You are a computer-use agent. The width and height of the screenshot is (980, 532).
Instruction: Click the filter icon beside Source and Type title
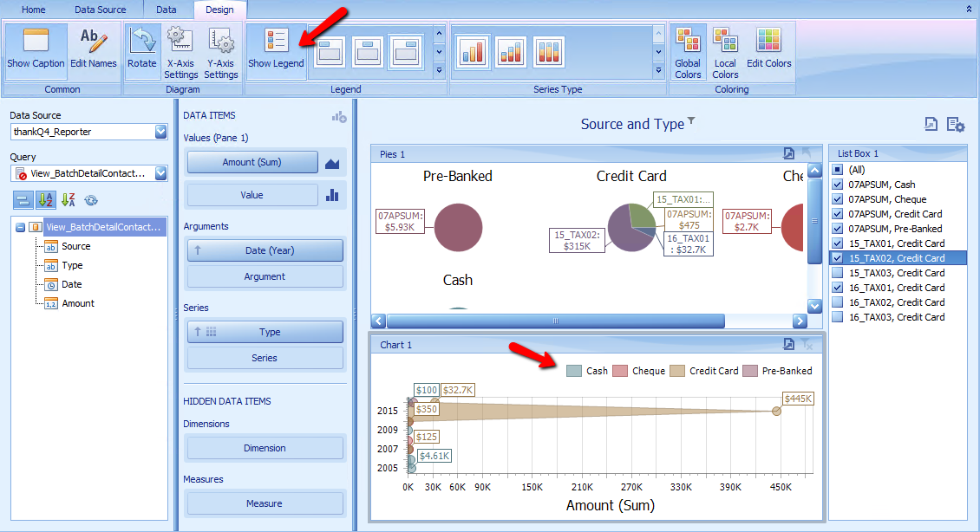point(691,120)
